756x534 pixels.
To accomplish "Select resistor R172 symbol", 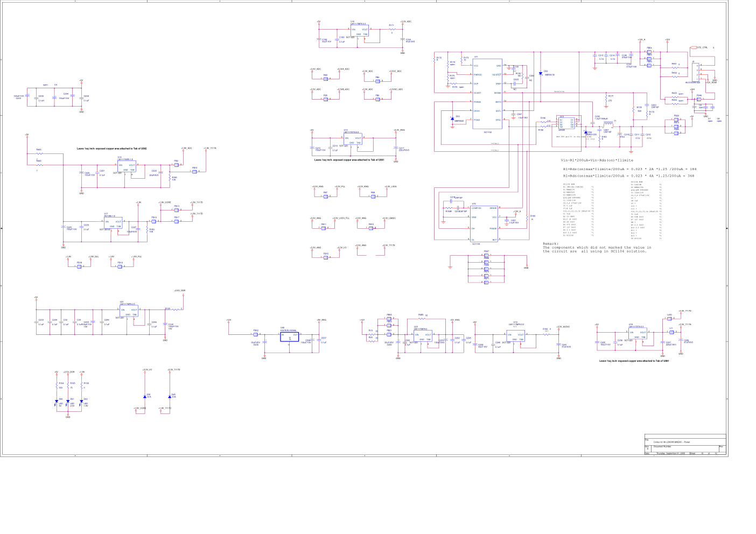I will (x=435, y=60).
